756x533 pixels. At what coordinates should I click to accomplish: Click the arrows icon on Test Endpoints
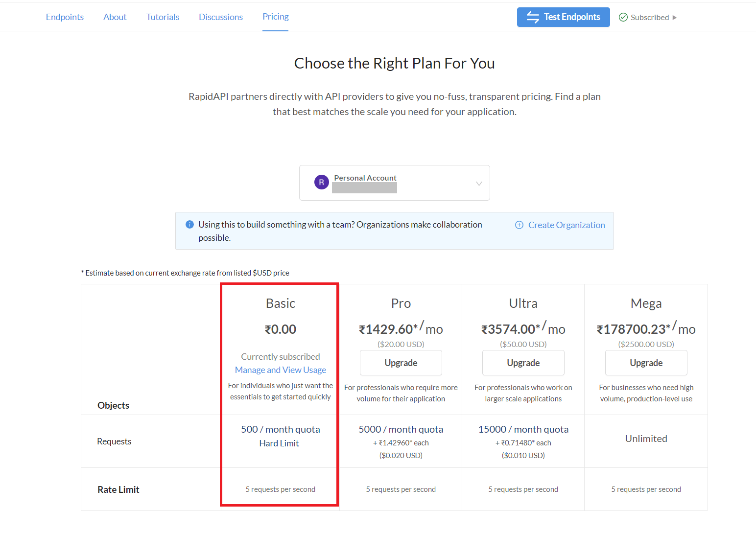tap(533, 17)
